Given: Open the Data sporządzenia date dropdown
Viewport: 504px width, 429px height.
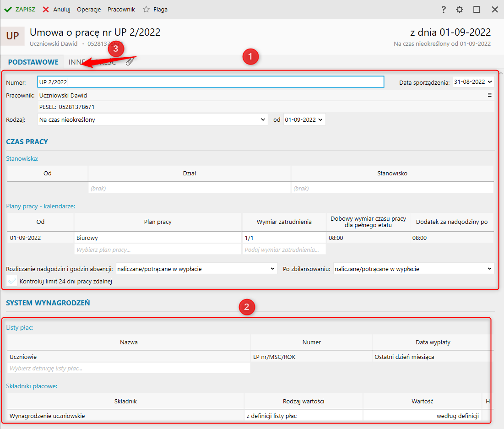Looking at the screenshot, I should click(489, 81).
